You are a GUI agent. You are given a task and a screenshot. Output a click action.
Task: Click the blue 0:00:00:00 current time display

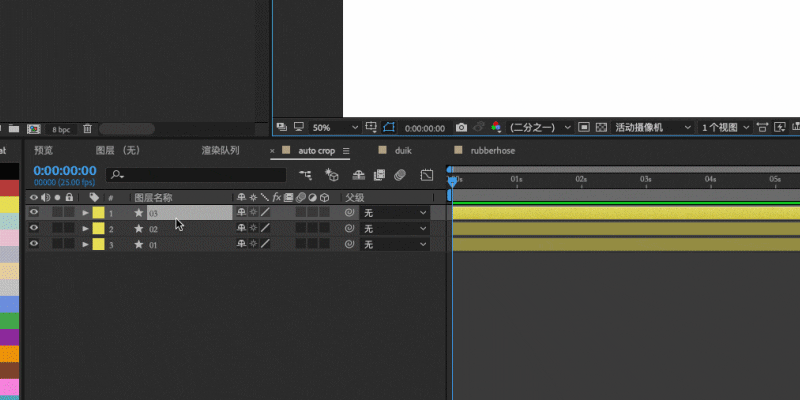click(65, 170)
